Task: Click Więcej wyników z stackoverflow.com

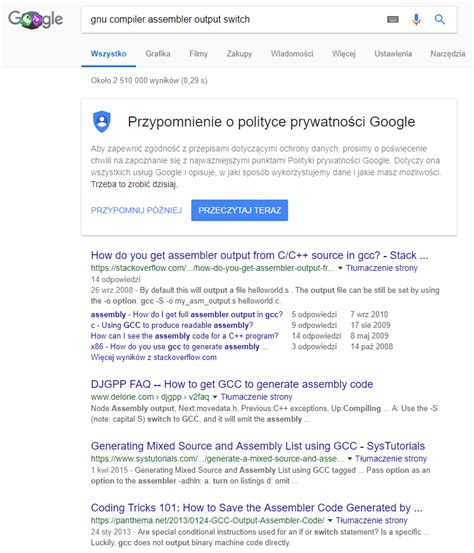Action: click(x=154, y=357)
